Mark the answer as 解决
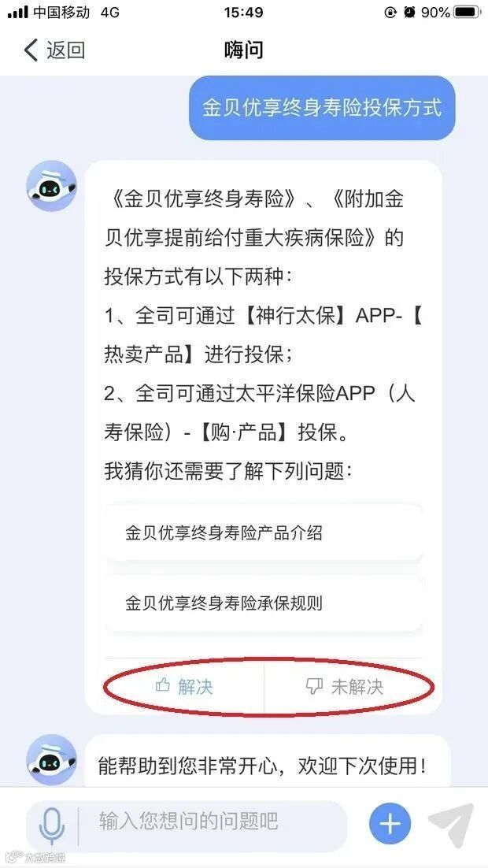 (184, 686)
